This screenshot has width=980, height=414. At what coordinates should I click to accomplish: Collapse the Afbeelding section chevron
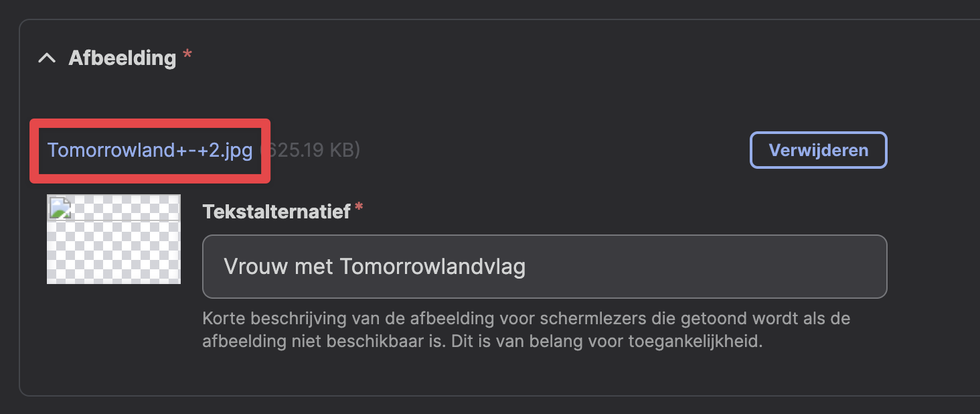pos(47,58)
